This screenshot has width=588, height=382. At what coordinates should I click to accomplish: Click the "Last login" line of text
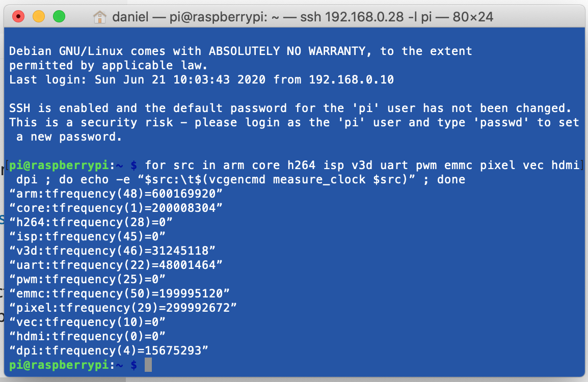coord(201,79)
